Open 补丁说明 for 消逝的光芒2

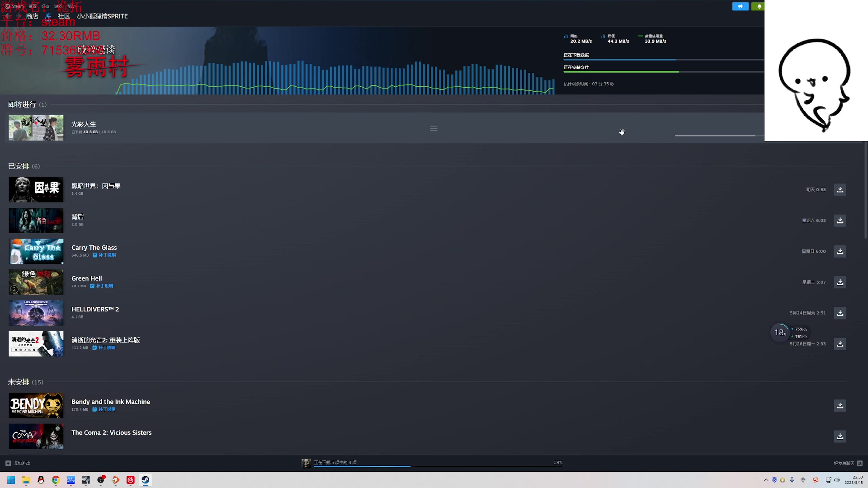pos(104,348)
